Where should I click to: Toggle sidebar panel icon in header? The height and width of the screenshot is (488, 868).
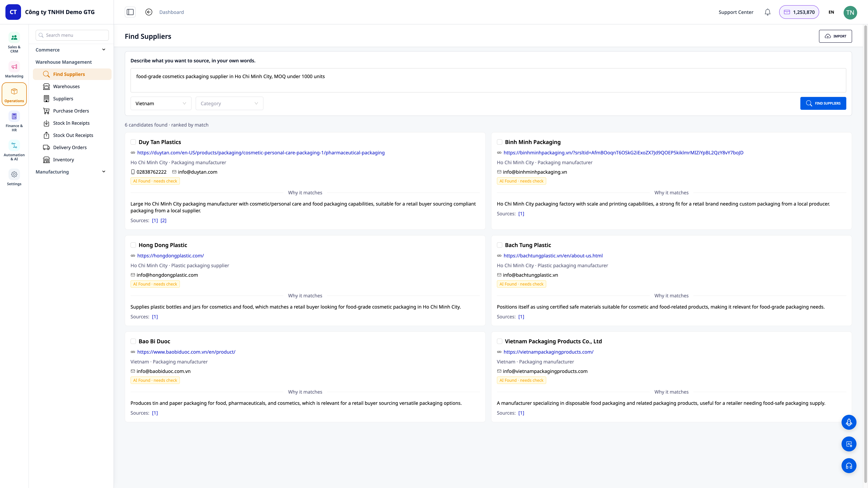click(x=130, y=12)
